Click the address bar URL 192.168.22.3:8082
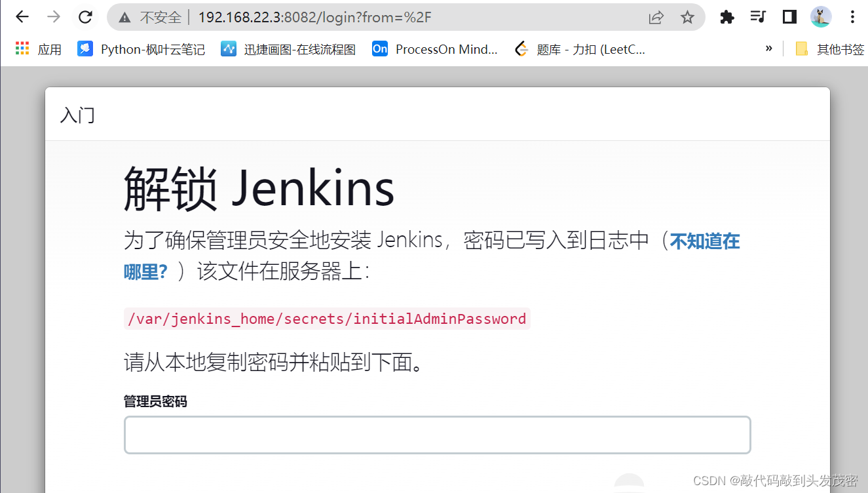The width and height of the screenshot is (868, 493). [x=314, y=18]
